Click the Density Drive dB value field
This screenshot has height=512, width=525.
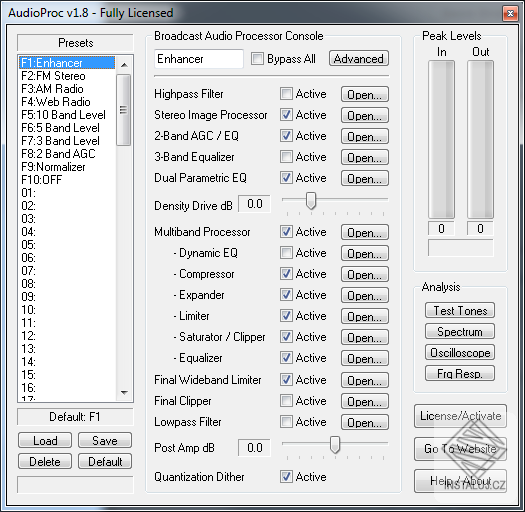coord(254,204)
